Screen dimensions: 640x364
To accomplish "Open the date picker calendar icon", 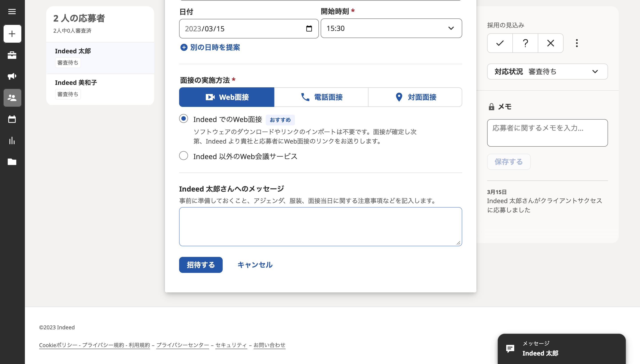I will [x=309, y=28].
